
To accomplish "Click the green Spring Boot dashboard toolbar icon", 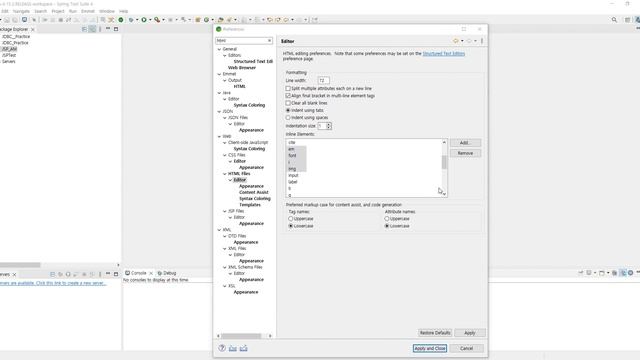I will [121, 20].
